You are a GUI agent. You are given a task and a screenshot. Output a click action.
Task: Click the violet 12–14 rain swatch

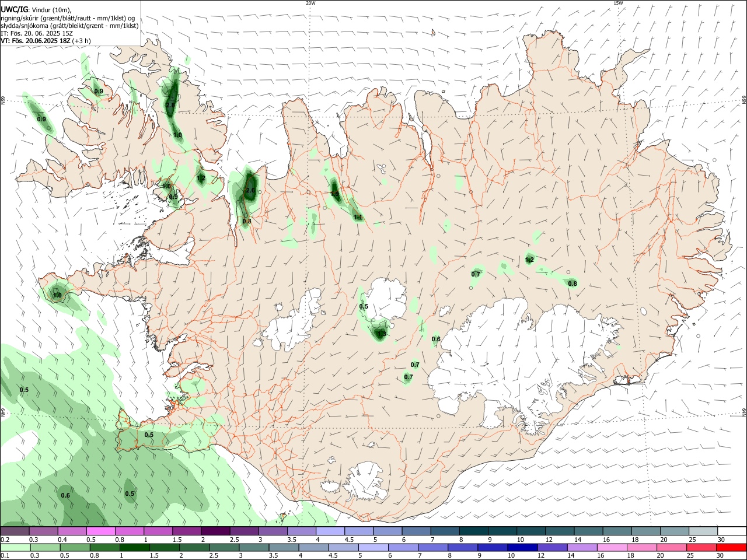[x=553, y=547]
